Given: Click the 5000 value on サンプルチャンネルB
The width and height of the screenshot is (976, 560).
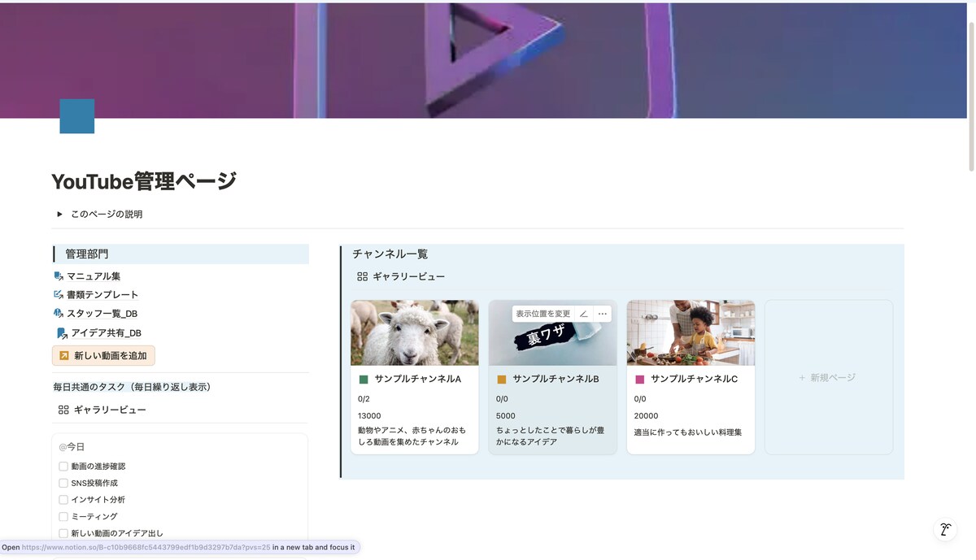Looking at the screenshot, I should (x=505, y=416).
